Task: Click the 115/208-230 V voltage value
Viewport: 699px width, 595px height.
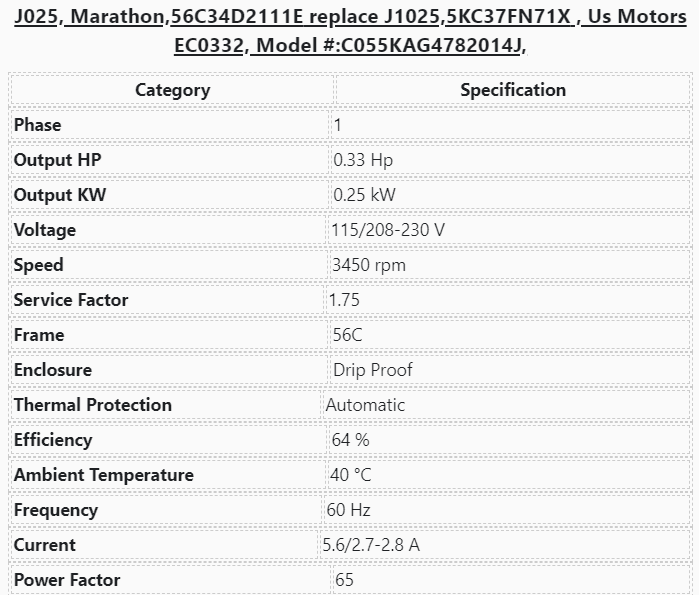Action: pyautogui.click(x=388, y=230)
